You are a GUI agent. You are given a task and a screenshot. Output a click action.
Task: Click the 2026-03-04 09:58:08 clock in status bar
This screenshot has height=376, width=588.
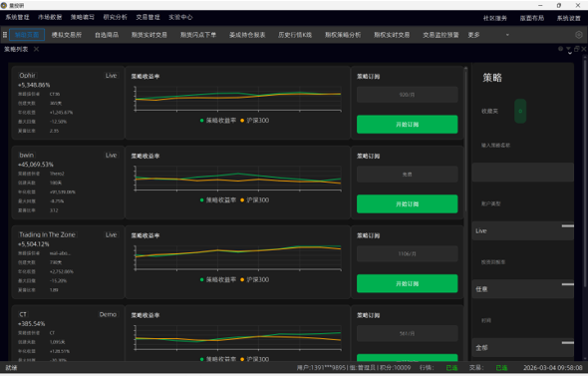pyautogui.click(x=553, y=368)
